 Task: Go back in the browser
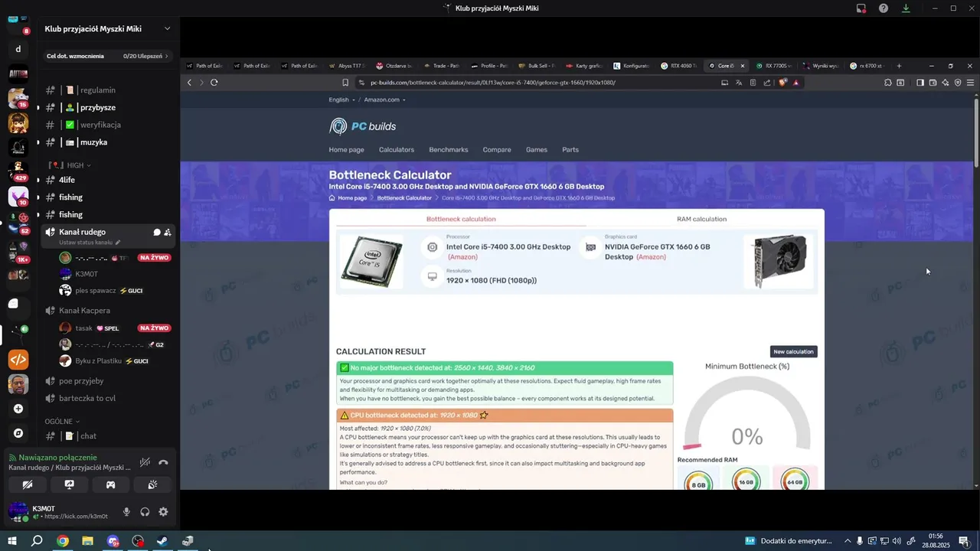[190, 83]
